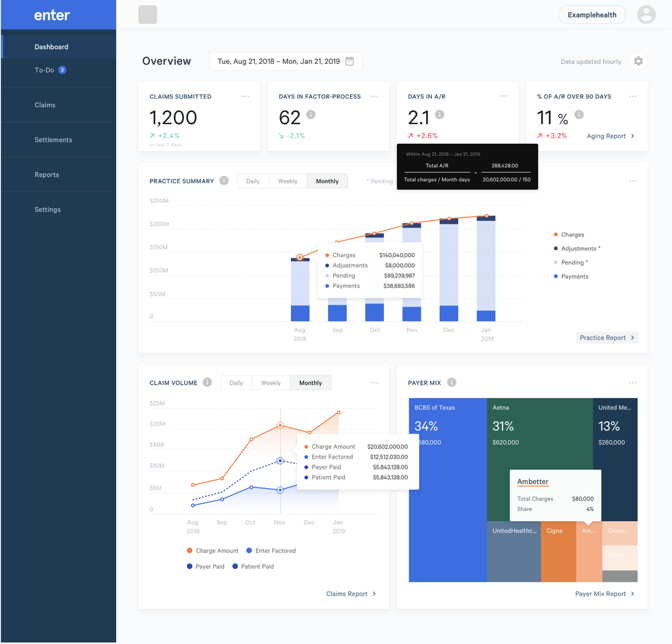Open the Aging Report link
672x644 pixels.
tap(608, 136)
